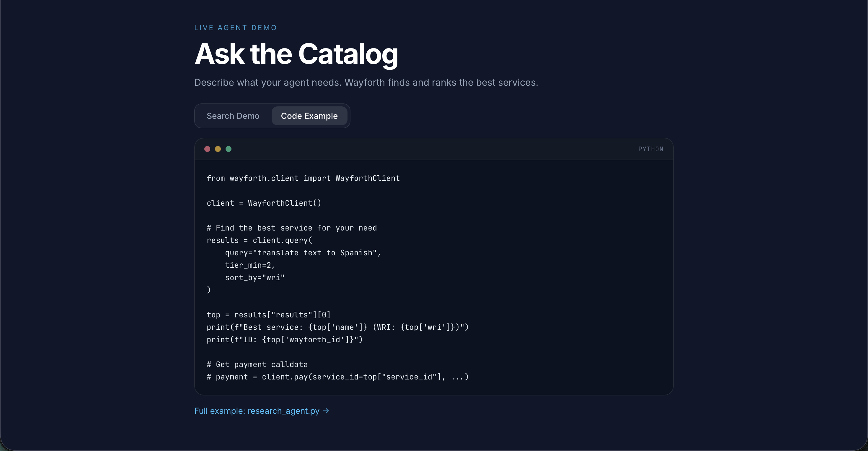Click the arrow after research_agent.py
The height and width of the screenshot is (451, 868).
click(x=326, y=411)
